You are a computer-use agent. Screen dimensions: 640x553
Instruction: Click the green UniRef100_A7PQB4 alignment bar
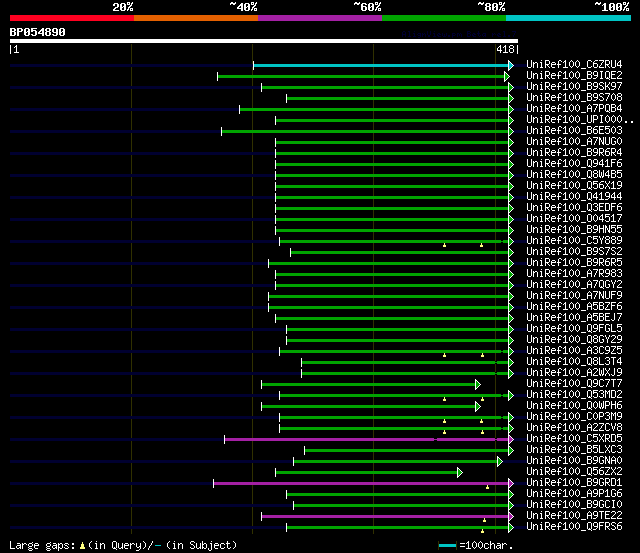coord(374,109)
